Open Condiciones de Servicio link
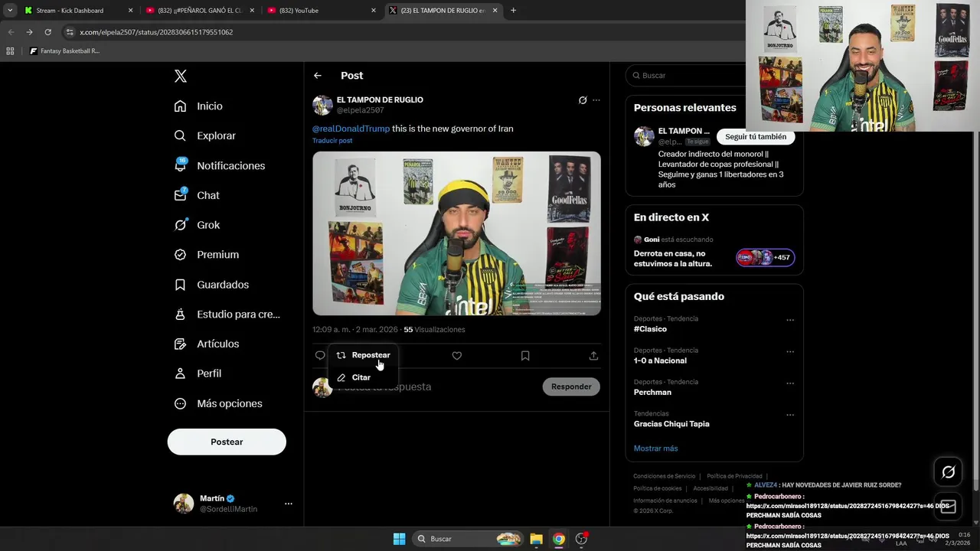This screenshot has height=551, width=980. pyautogui.click(x=665, y=476)
